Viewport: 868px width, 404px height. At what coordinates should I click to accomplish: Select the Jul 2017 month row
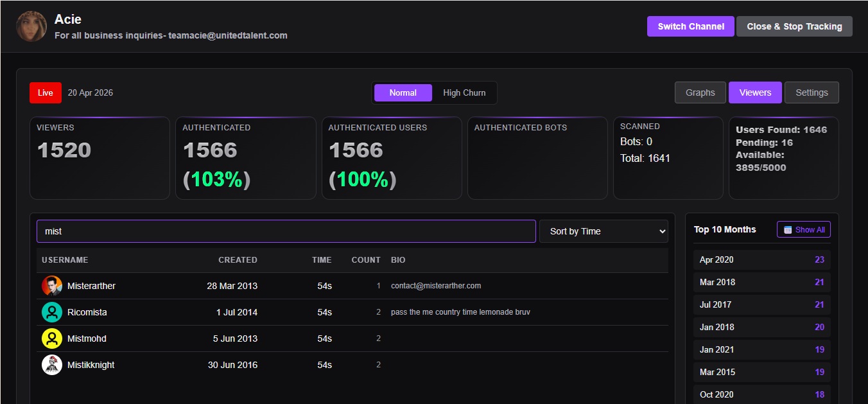[762, 304]
